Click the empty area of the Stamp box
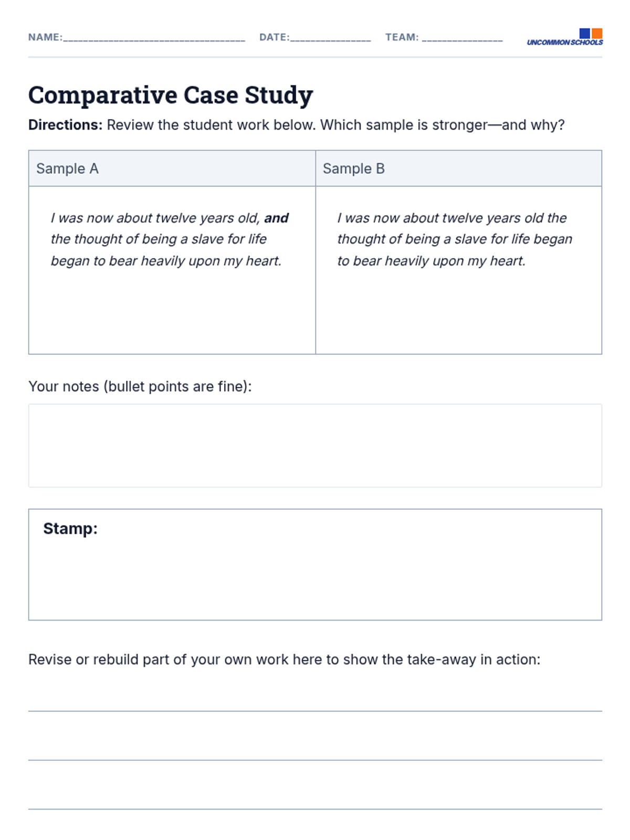Viewport: 630px width, 840px height. click(315, 577)
